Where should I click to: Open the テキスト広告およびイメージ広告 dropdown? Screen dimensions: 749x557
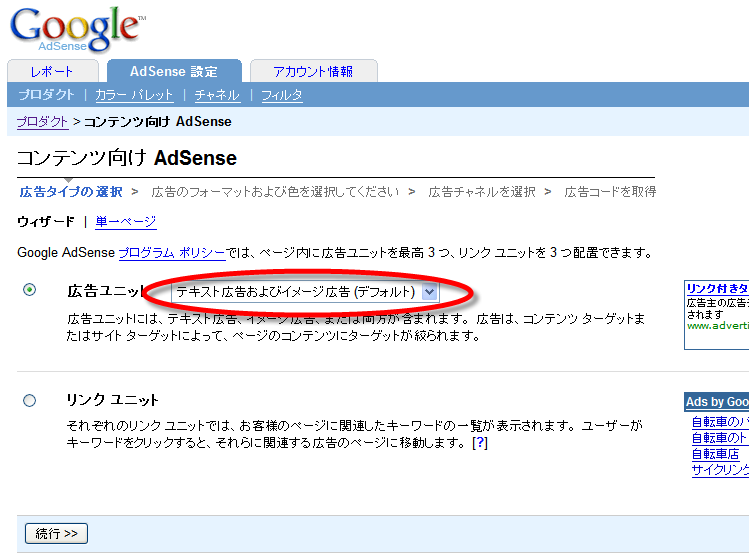pos(305,291)
